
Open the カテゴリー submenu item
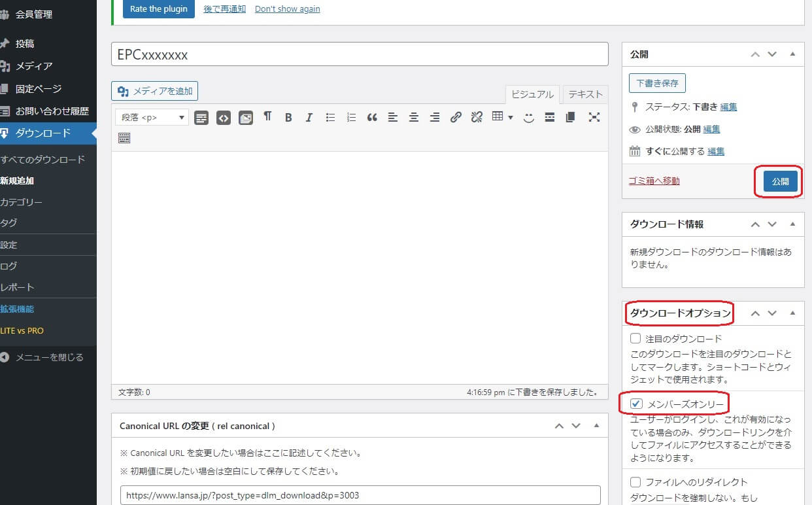22,202
